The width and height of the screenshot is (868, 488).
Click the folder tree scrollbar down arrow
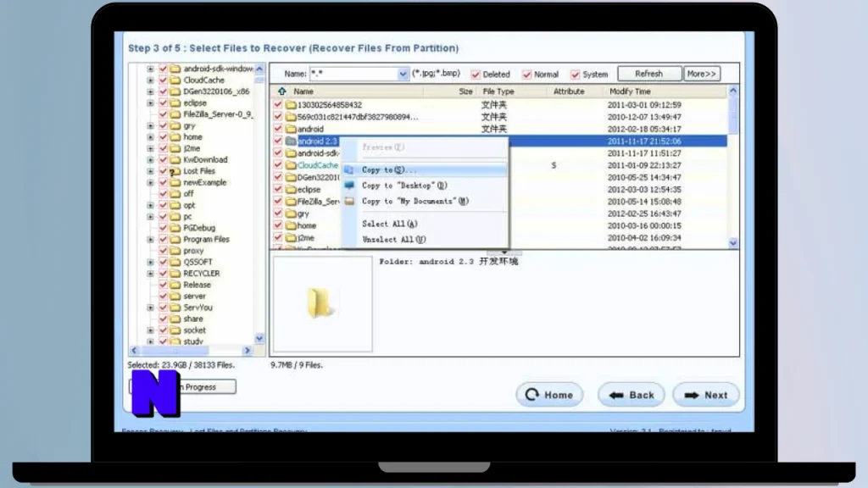(x=259, y=339)
